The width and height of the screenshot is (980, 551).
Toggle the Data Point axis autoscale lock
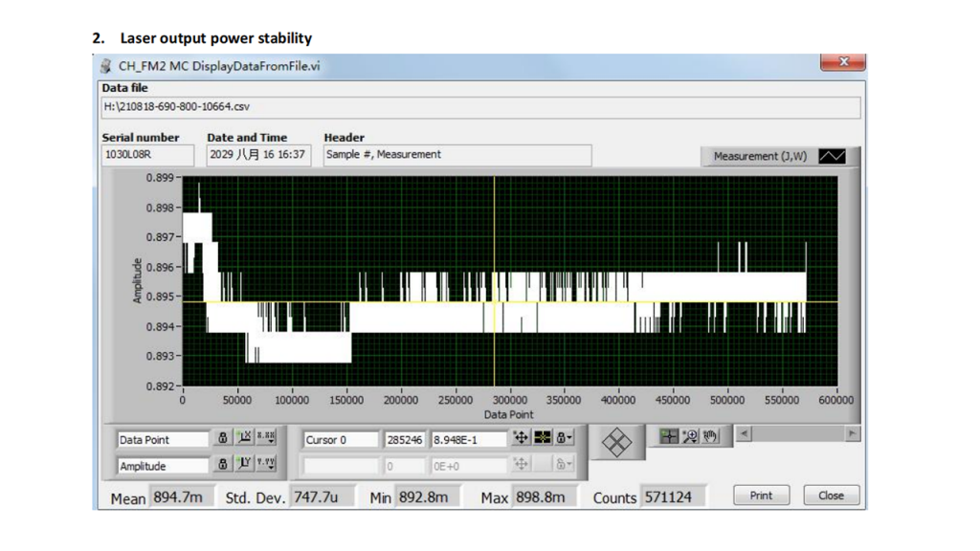pos(222,438)
